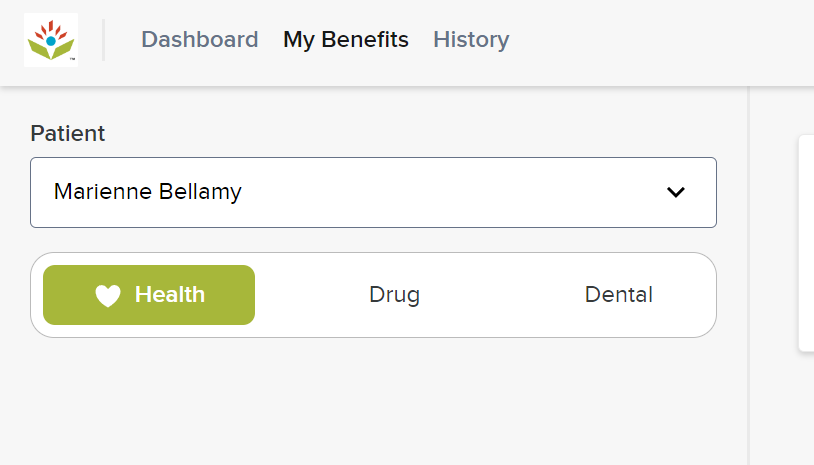Open the History page

[471, 39]
